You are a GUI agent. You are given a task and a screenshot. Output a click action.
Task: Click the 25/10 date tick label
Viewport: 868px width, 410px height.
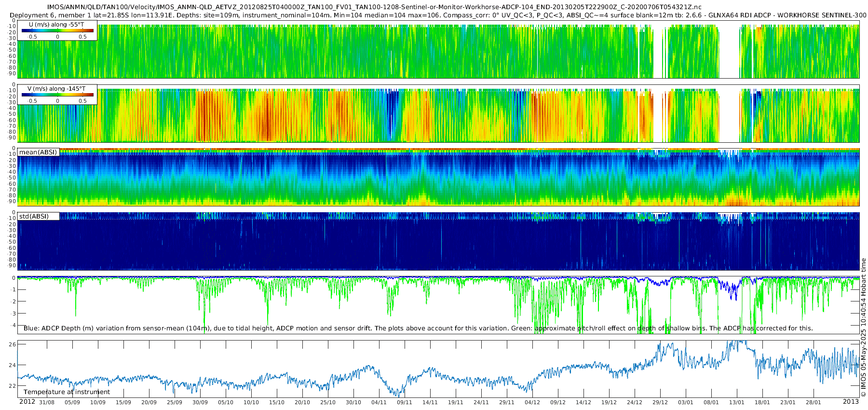click(328, 402)
